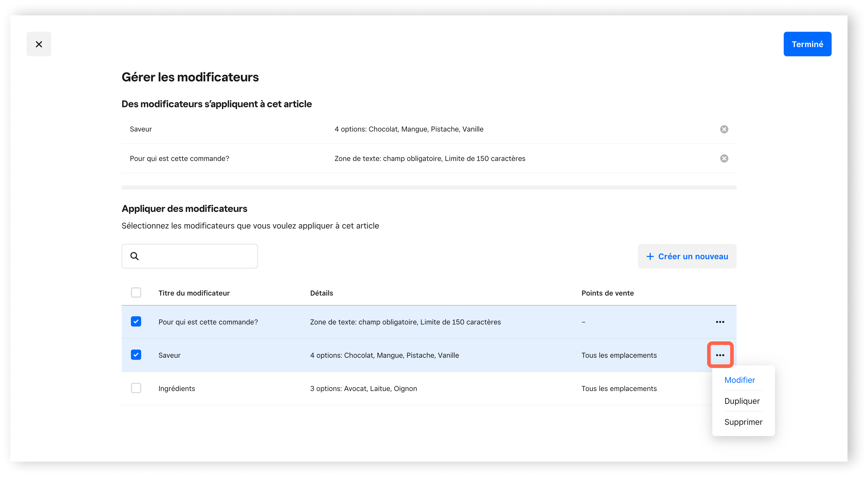Click the Ingrédients modifier title

tap(177, 388)
